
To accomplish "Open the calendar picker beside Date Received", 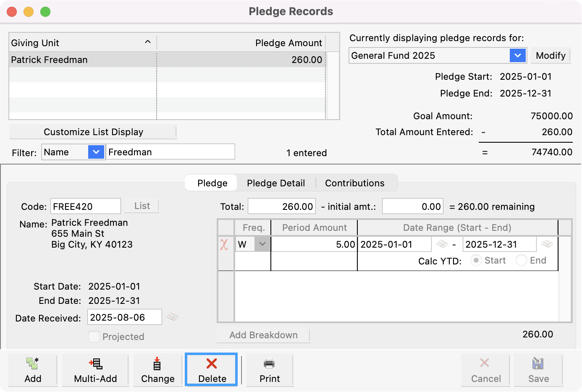I will pos(173,317).
